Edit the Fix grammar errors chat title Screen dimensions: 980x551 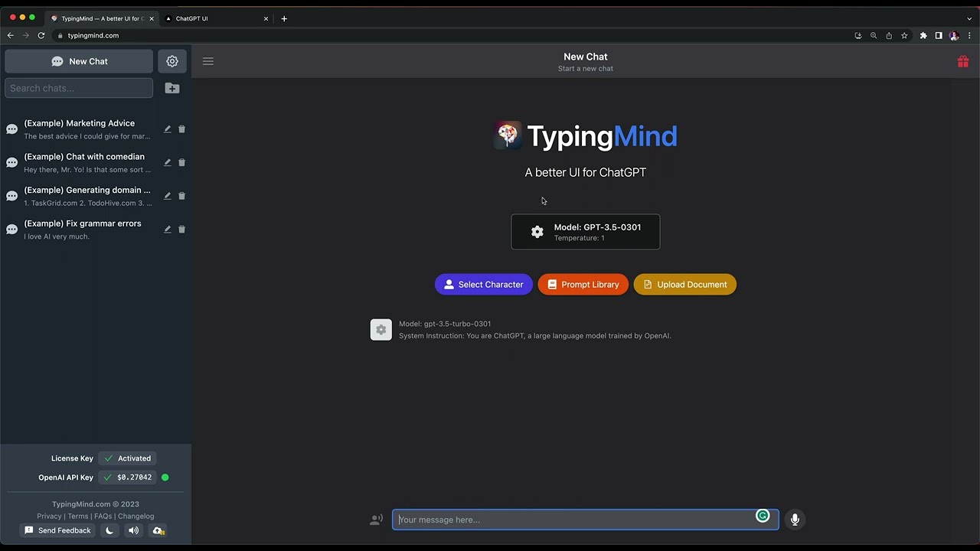tap(167, 230)
